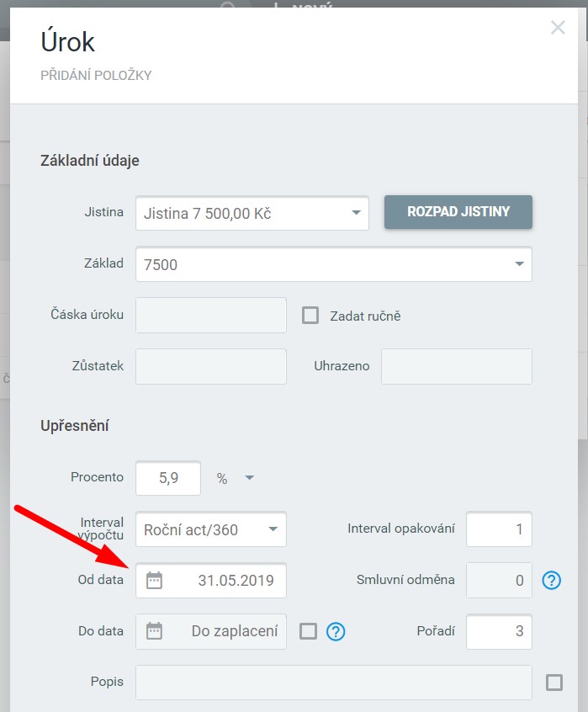Click the Popis text field
The width and height of the screenshot is (588, 712).
pyautogui.click(x=333, y=683)
